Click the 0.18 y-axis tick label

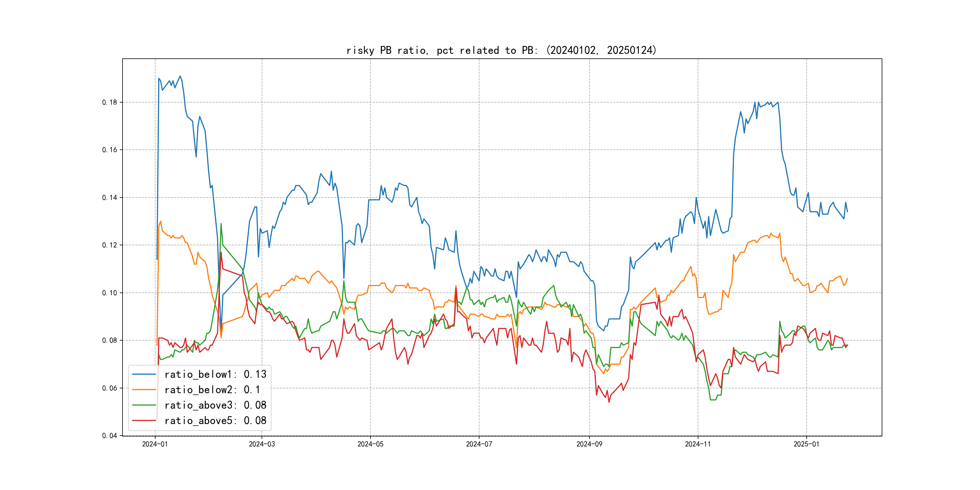109,102
